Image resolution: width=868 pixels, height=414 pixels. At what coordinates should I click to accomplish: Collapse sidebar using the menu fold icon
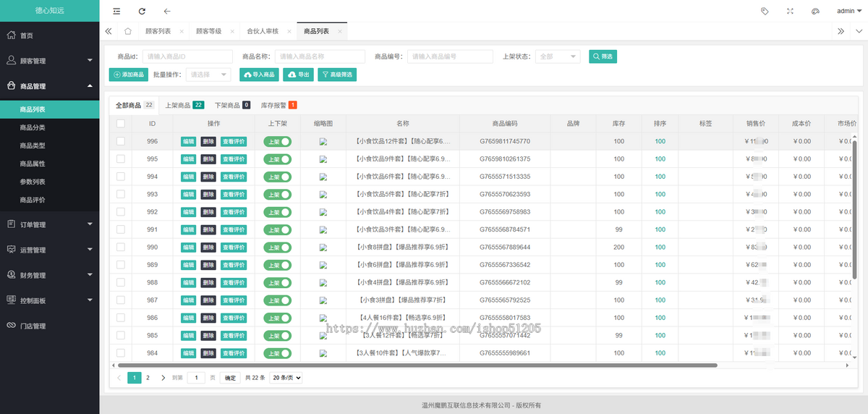(117, 12)
